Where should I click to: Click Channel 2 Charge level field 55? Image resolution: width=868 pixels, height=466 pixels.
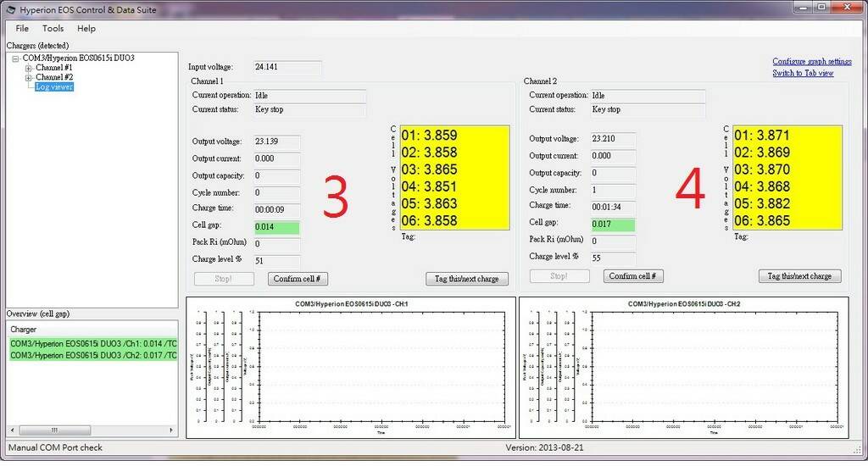tap(613, 258)
